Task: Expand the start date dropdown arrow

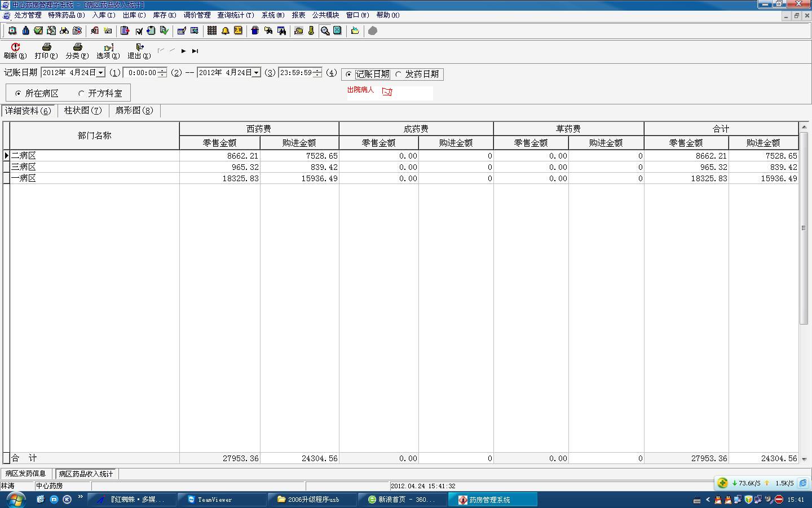Action: click(100, 73)
